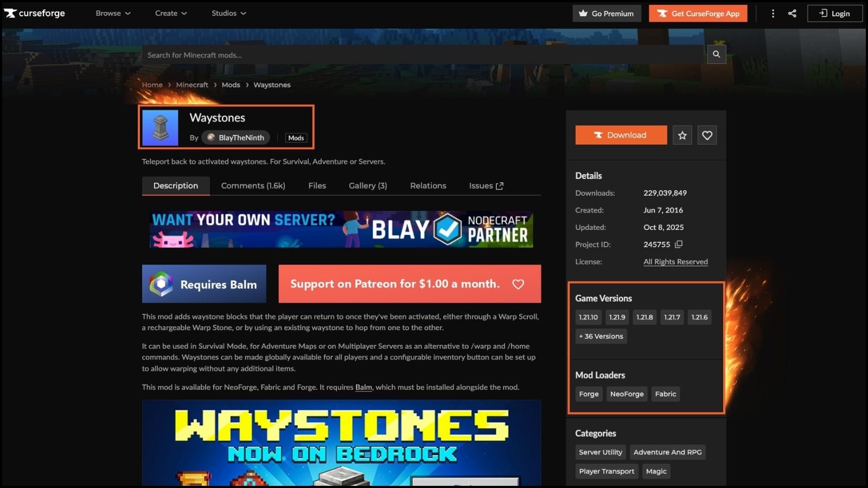Go to Home breadcrumb
Viewport: 868px width, 488px height.
[152, 85]
